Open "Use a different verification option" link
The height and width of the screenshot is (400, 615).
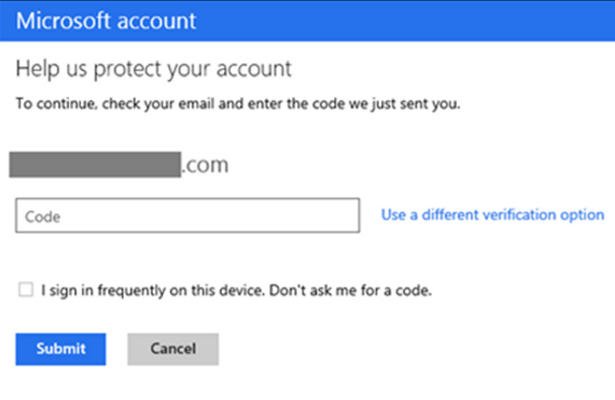click(x=492, y=215)
